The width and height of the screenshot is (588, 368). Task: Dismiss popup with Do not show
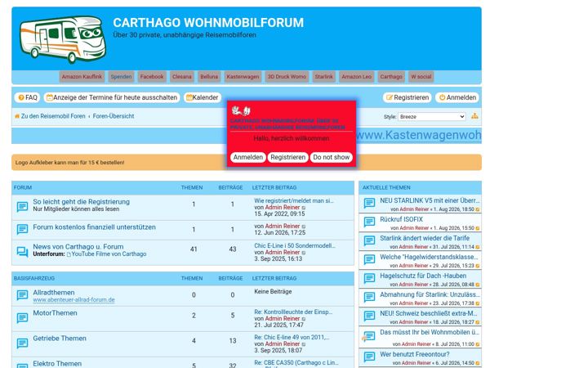(x=331, y=157)
